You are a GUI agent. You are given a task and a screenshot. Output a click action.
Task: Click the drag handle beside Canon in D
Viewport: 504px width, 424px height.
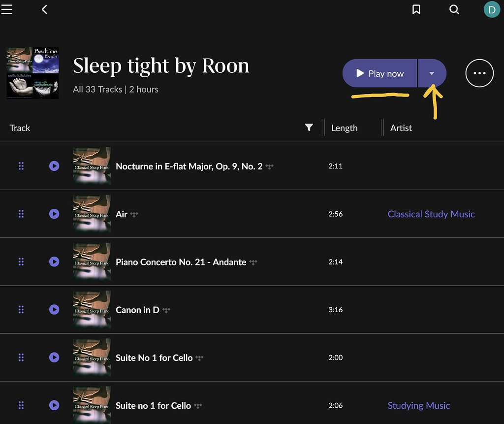click(x=21, y=310)
